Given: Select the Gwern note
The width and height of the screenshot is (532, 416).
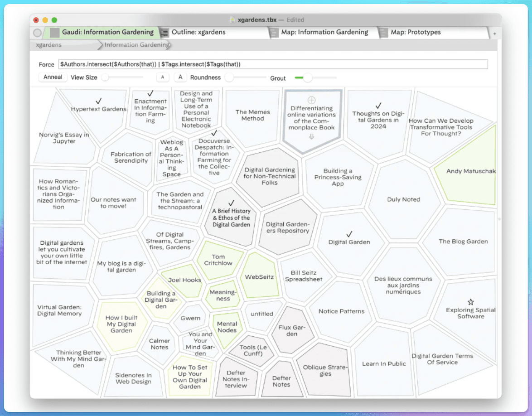Looking at the screenshot, I should click(x=190, y=318).
